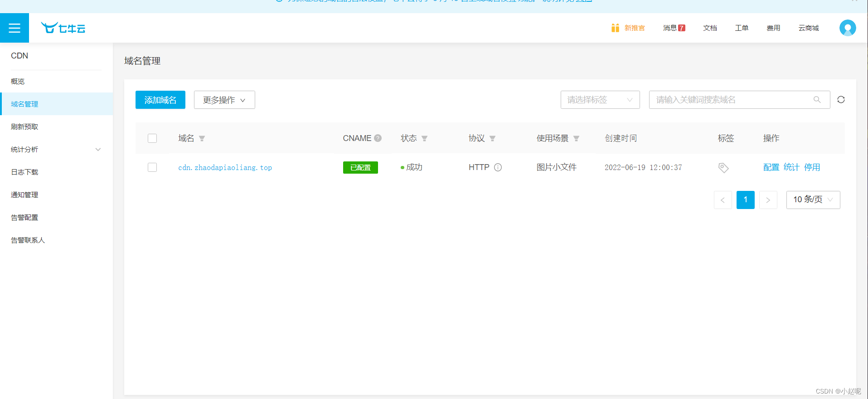Filter by the 域名 column filter icon
Image resolution: width=868 pixels, height=399 pixels.
(202, 138)
